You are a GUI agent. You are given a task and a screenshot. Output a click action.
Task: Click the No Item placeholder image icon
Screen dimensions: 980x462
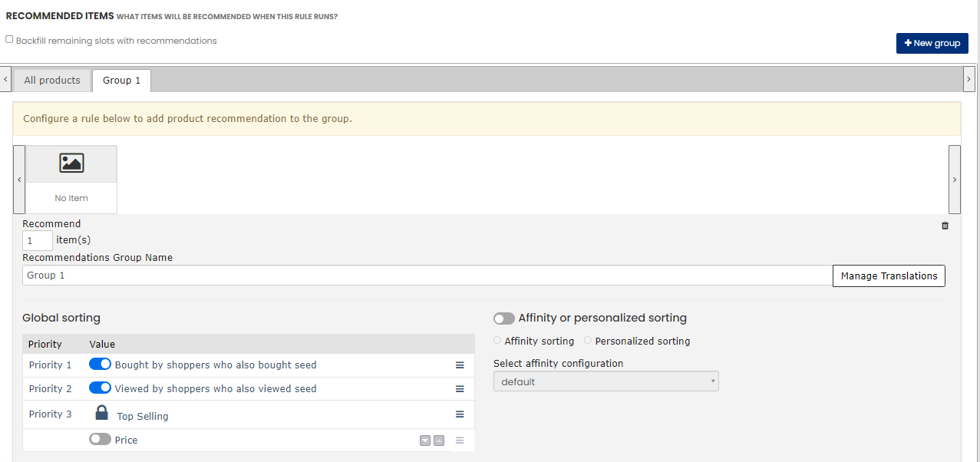71,163
